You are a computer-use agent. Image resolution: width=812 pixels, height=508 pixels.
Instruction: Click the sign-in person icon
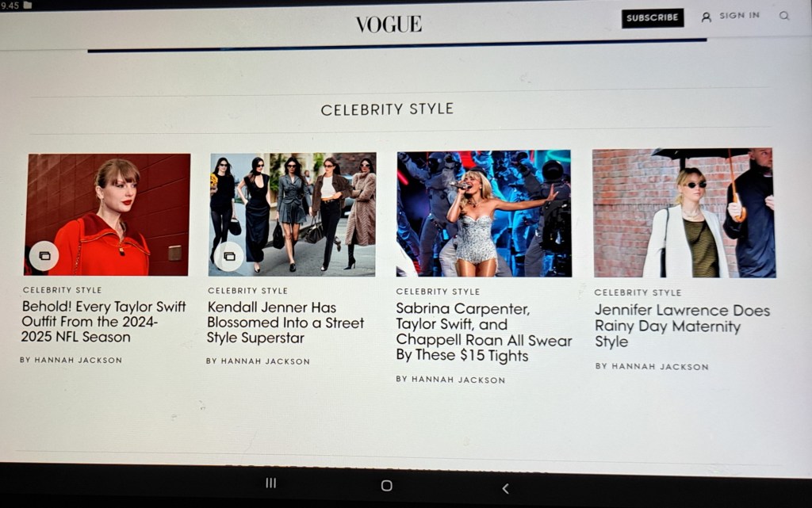[x=706, y=17]
